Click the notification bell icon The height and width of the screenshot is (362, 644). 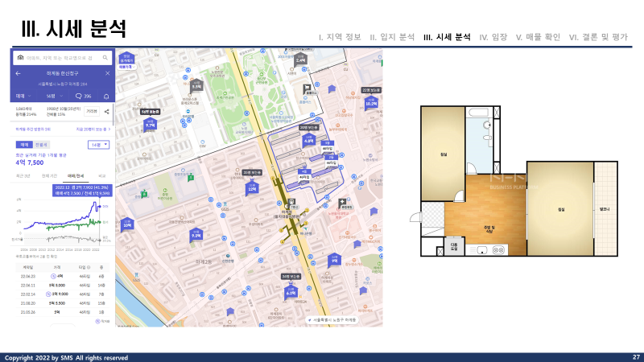pyautogui.click(x=106, y=97)
